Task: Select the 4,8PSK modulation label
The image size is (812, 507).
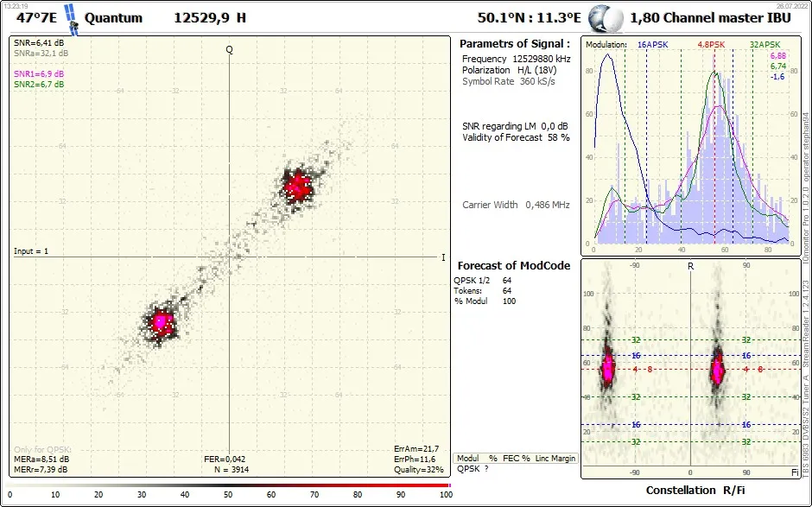Action: 711,45
